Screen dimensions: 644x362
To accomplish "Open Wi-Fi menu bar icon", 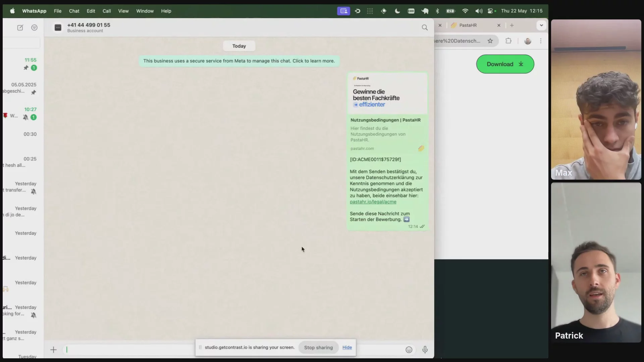I will click(465, 11).
